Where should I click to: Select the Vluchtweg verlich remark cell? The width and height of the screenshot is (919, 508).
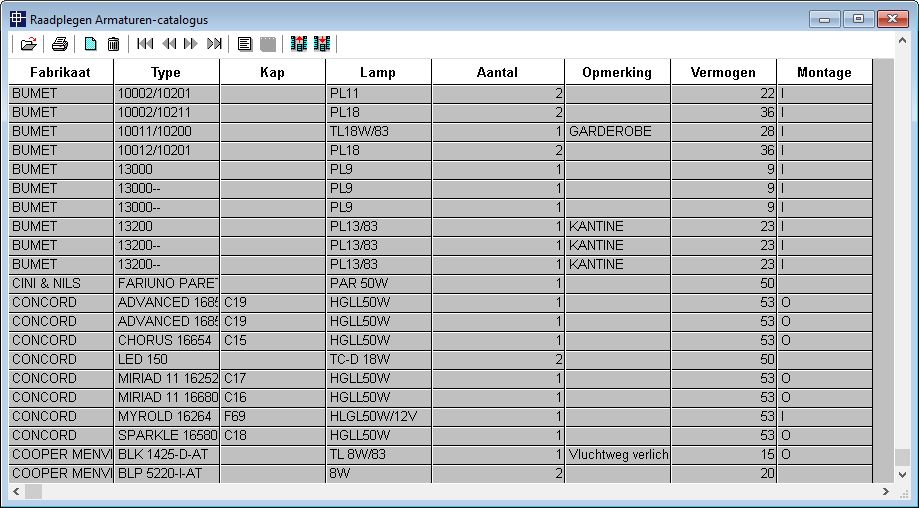coord(617,454)
